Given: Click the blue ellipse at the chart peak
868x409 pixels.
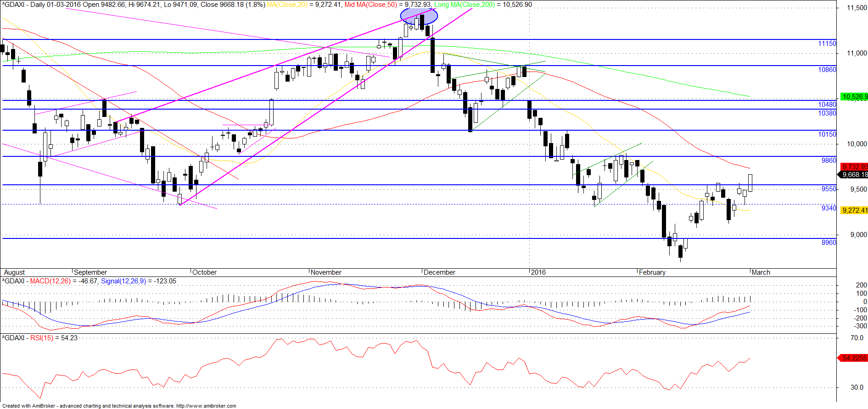Looking at the screenshot, I should click(x=419, y=16).
